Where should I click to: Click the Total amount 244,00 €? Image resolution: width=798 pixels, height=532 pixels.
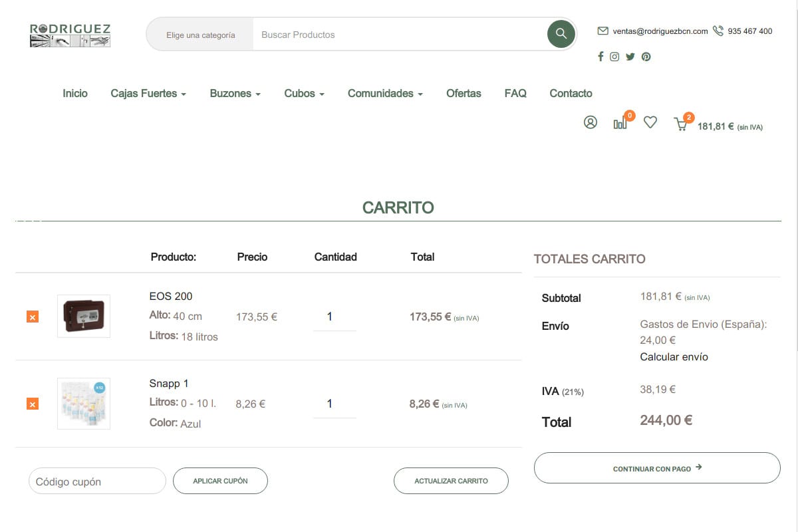[x=666, y=420]
